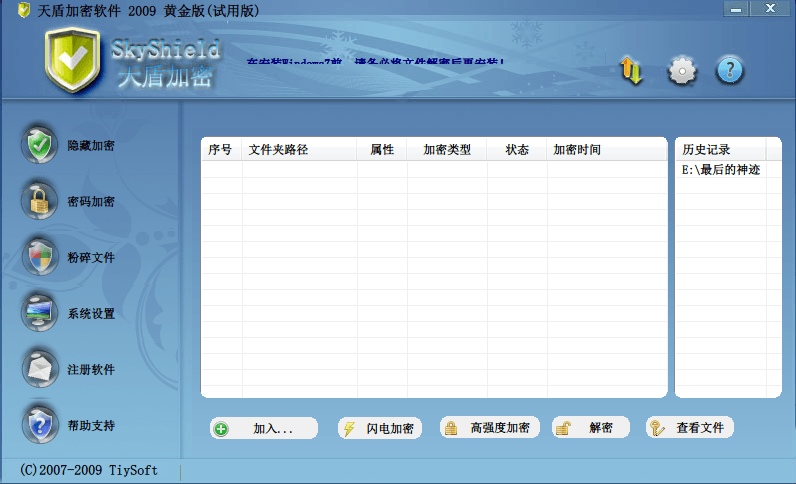
Task: Close the 天盾加密软件 window
Action: (770, 9)
